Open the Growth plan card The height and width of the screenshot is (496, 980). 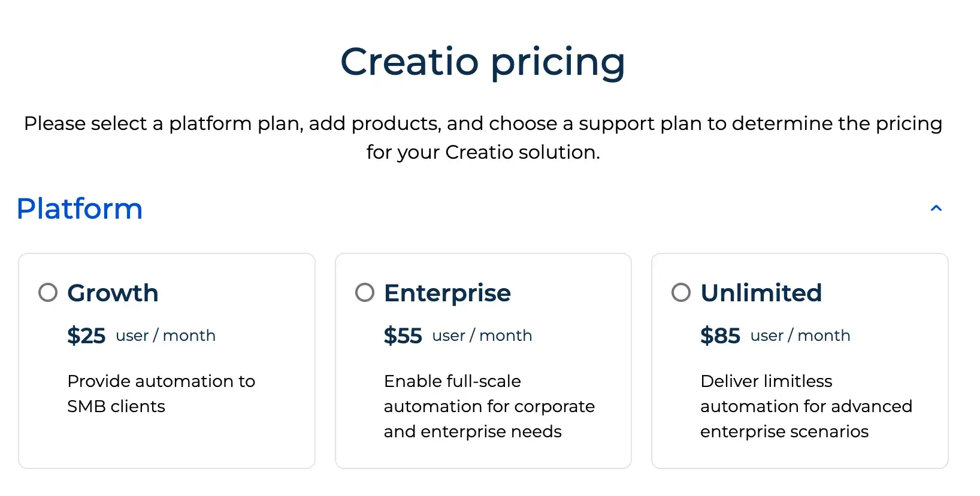(167, 359)
